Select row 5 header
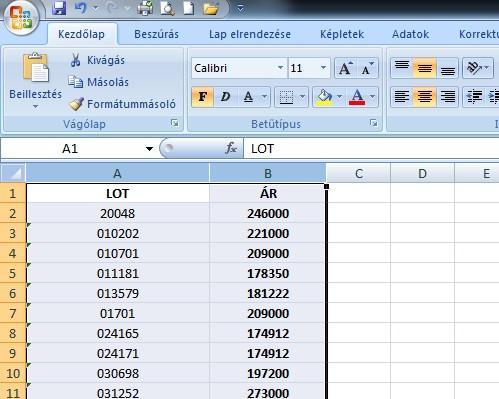Image resolution: width=499 pixels, height=399 pixels. (x=13, y=273)
